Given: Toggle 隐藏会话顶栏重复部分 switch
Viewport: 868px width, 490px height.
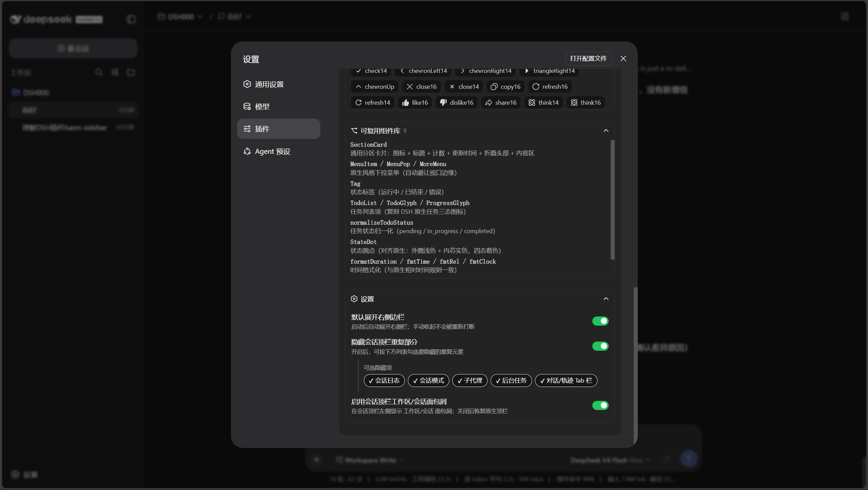Looking at the screenshot, I should pos(600,346).
